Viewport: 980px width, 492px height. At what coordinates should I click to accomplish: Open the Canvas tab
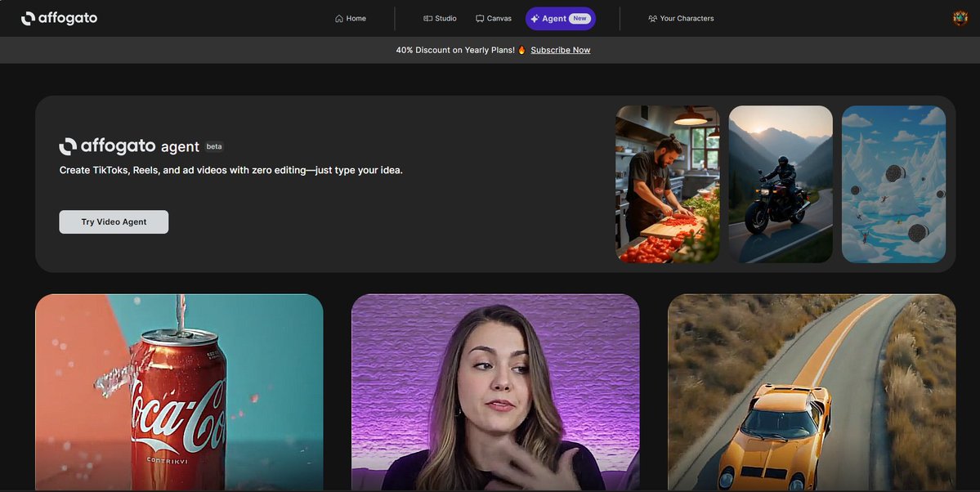pos(494,18)
